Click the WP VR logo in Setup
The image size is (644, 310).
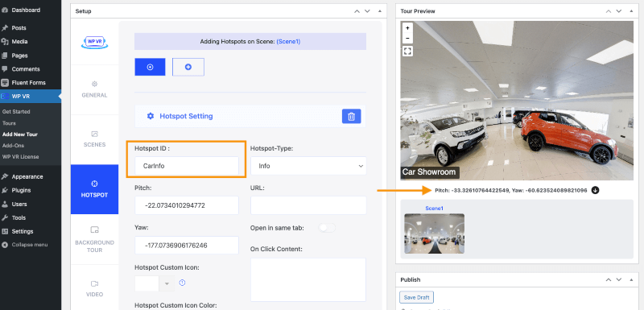tap(94, 42)
